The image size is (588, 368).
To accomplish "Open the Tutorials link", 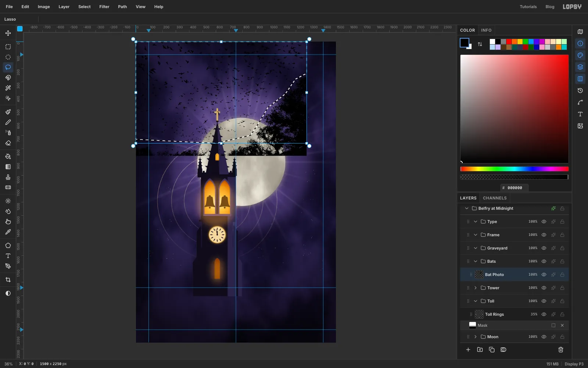I will pyautogui.click(x=528, y=7).
